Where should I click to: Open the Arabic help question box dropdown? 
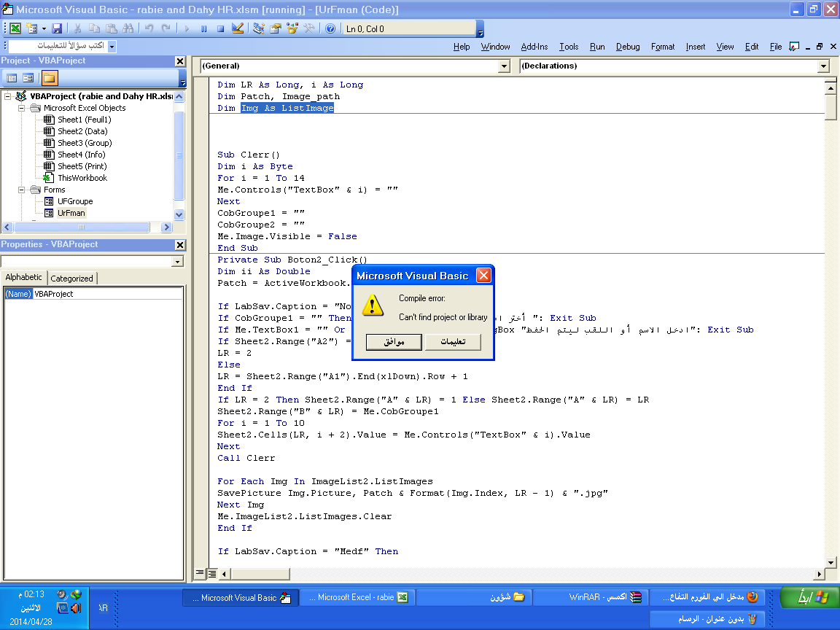(112, 46)
